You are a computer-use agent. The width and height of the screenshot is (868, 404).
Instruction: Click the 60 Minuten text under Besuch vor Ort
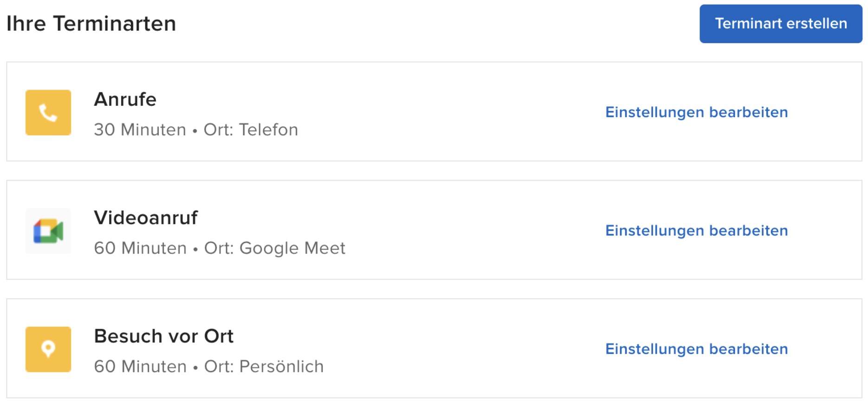[140, 366]
